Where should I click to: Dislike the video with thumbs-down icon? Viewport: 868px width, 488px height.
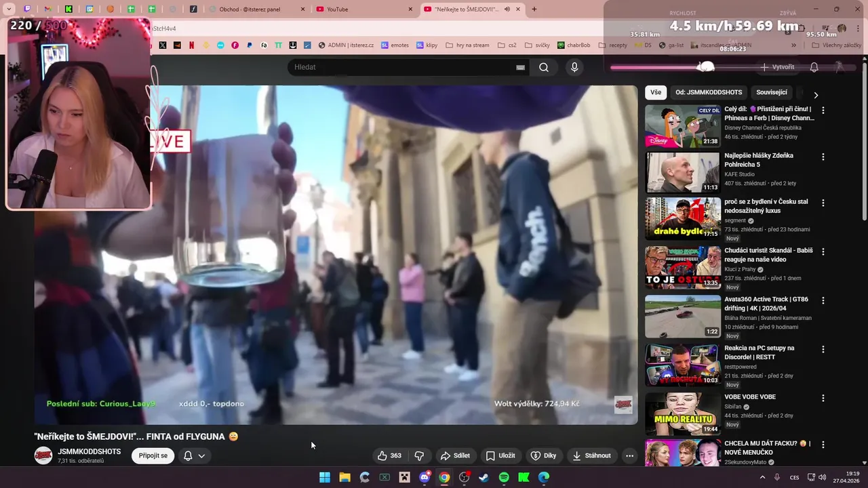coord(419,455)
